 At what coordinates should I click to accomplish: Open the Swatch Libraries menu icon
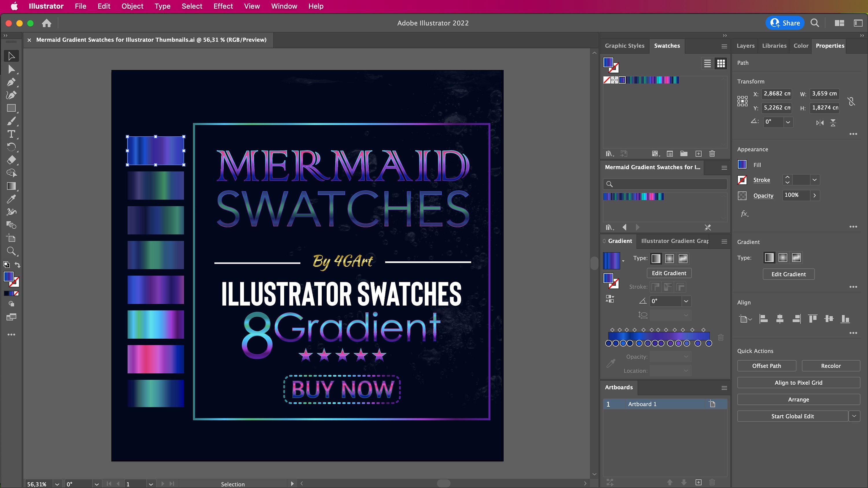tap(609, 154)
